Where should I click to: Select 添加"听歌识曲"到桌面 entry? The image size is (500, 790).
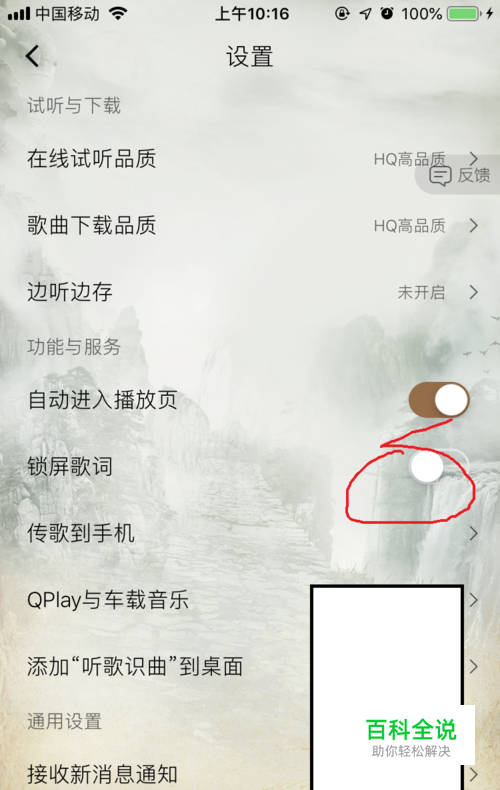(x=250, y=666)
